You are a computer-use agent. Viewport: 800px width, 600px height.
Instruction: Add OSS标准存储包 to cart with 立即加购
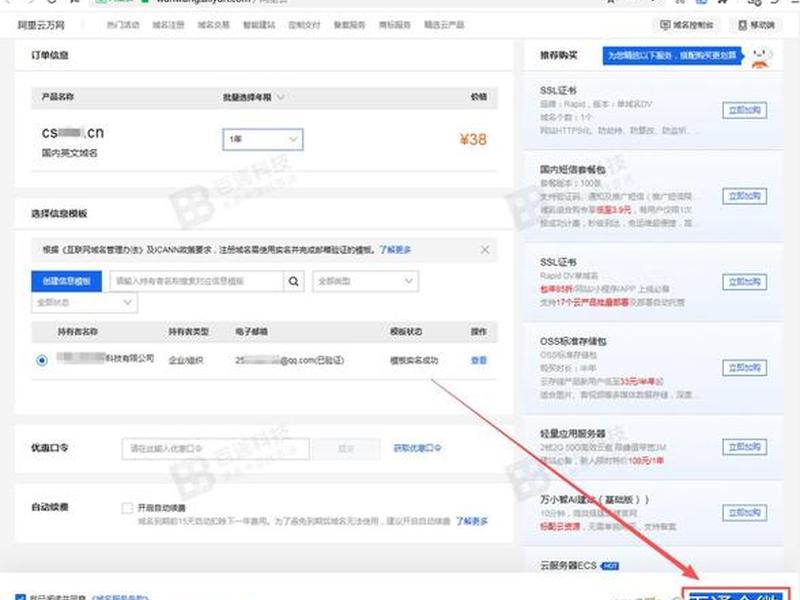pos(744,367)
